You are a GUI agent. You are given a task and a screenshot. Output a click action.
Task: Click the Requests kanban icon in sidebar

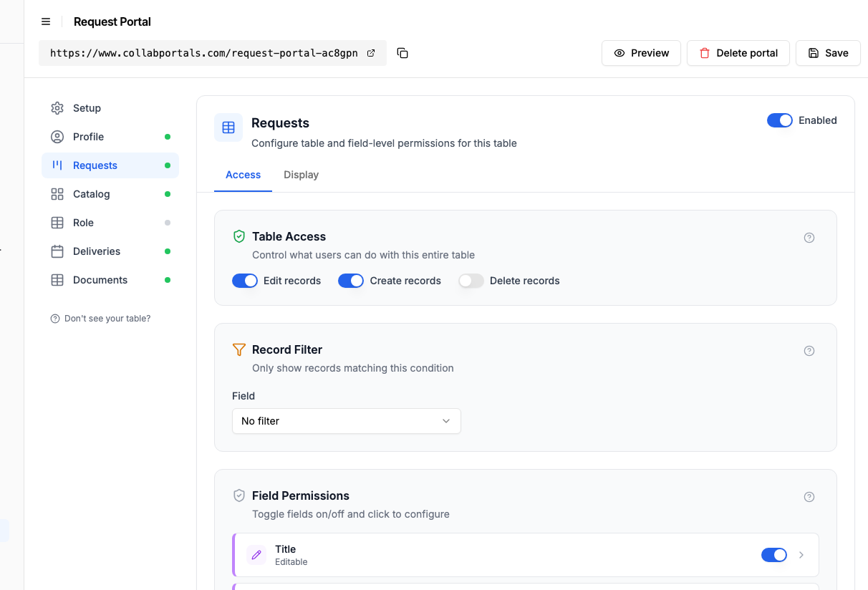[x=57, y=165]
